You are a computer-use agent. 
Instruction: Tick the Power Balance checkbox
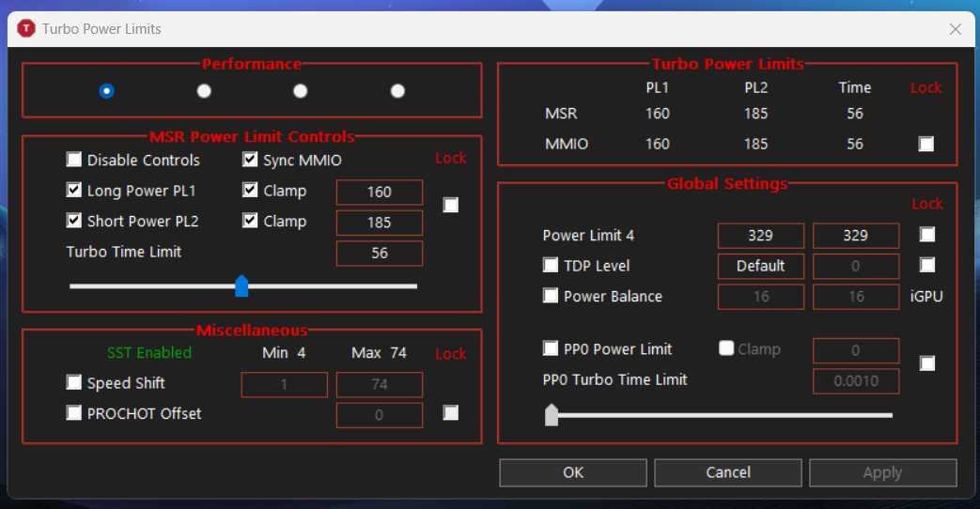tap(551, 297)
